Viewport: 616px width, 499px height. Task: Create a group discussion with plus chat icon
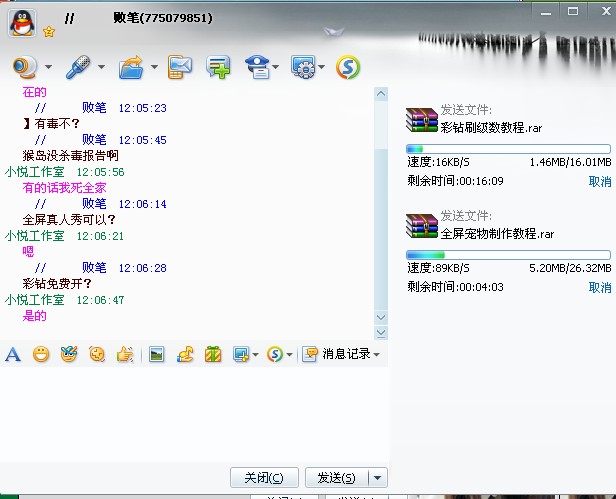(x=218, y=67)
